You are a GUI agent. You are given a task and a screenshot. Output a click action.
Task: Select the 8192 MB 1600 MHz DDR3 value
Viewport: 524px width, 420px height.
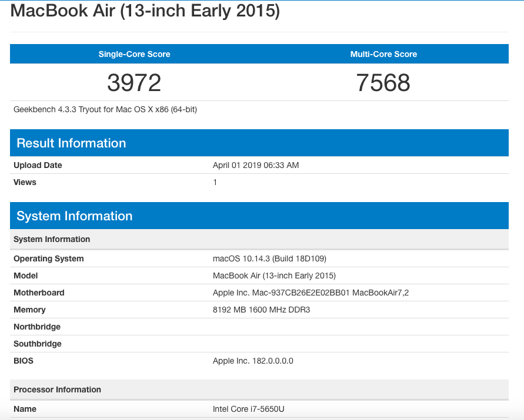click(261, 310)
